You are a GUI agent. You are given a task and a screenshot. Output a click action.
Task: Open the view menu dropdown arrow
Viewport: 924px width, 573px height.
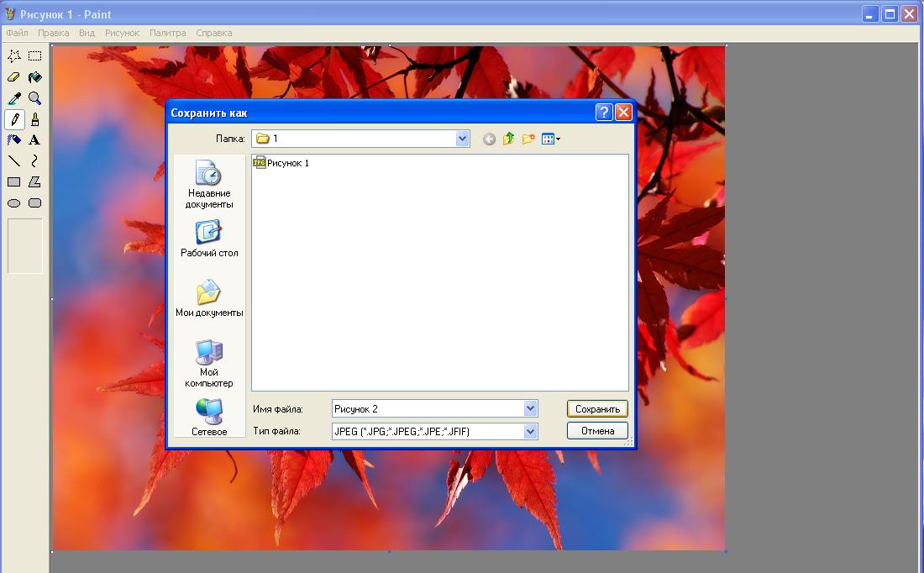click(x=558, y=139)
